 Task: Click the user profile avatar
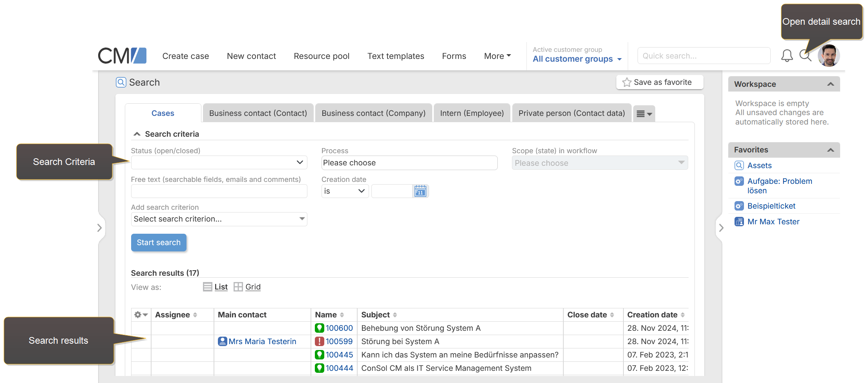828,55
